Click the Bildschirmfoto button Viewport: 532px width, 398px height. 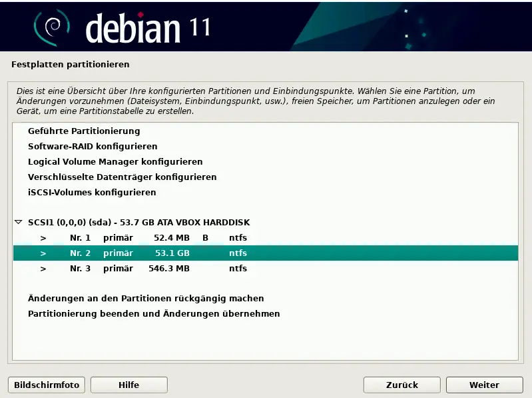[47, 385]
